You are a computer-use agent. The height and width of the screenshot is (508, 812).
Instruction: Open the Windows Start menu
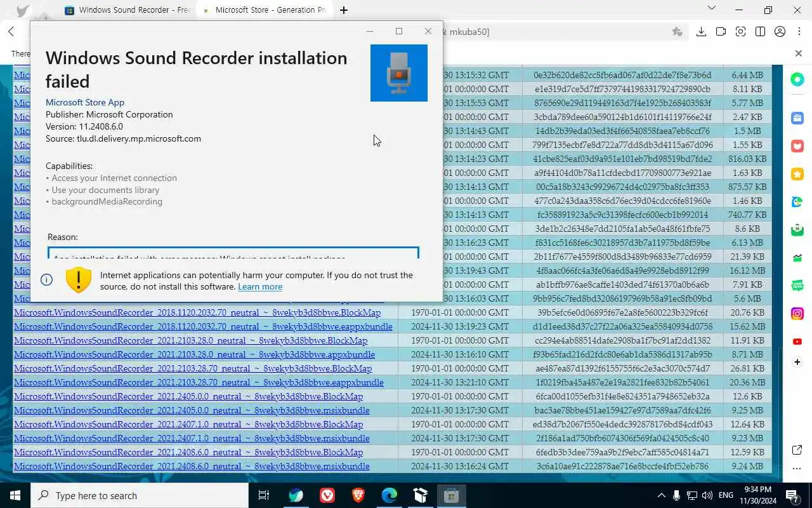point(15,495)
